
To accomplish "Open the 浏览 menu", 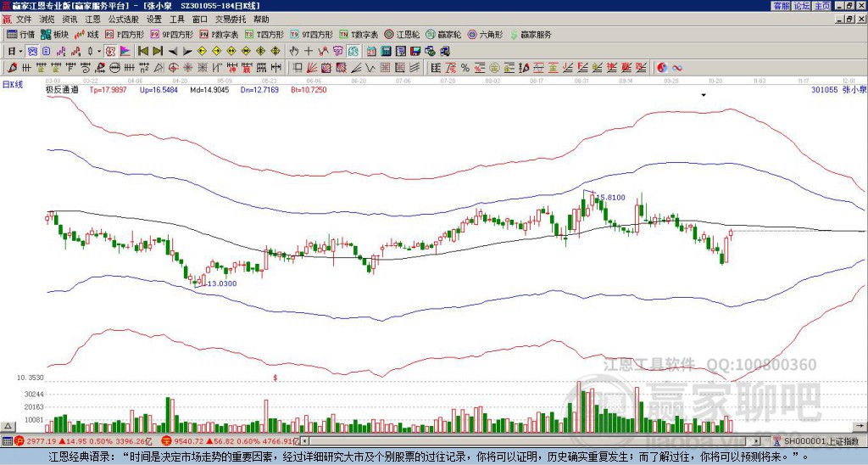I will (47, 20).
